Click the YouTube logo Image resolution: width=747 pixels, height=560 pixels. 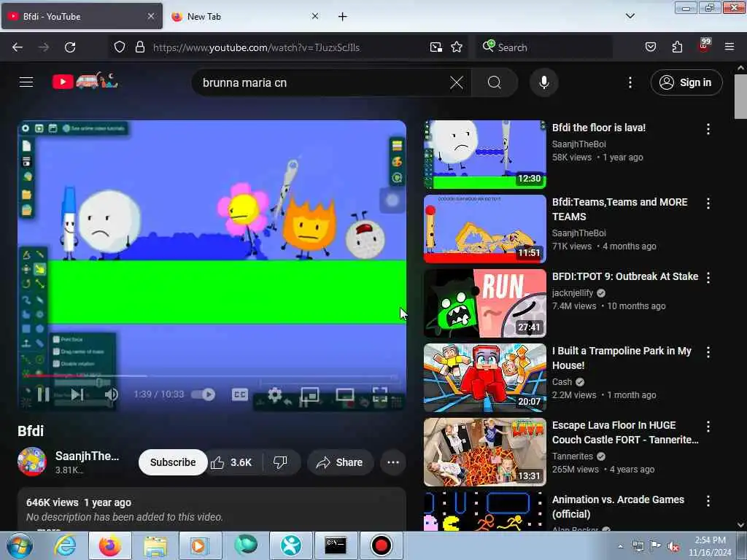pyautogui.click(x=85, y=82)
